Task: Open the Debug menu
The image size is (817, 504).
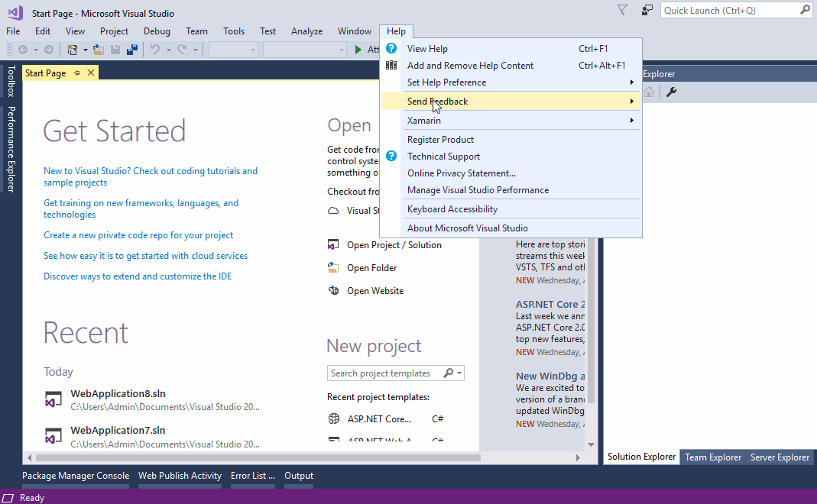Action: coord(157,31)
